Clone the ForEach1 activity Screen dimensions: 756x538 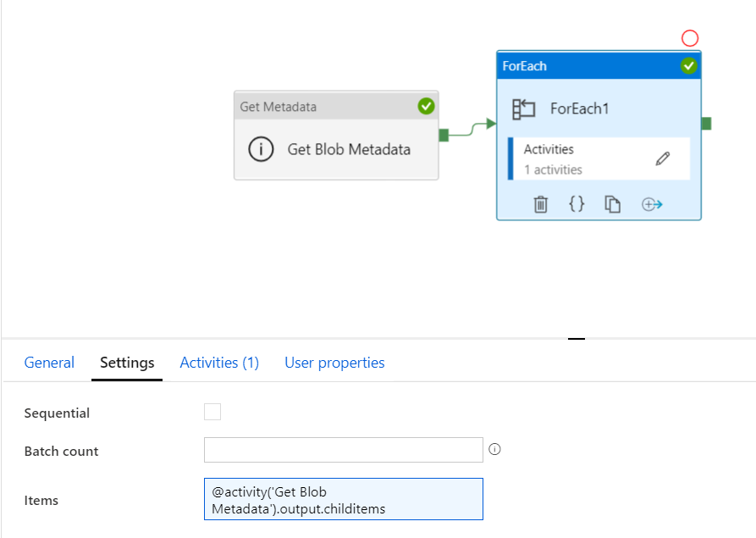[x=613, y=204]
